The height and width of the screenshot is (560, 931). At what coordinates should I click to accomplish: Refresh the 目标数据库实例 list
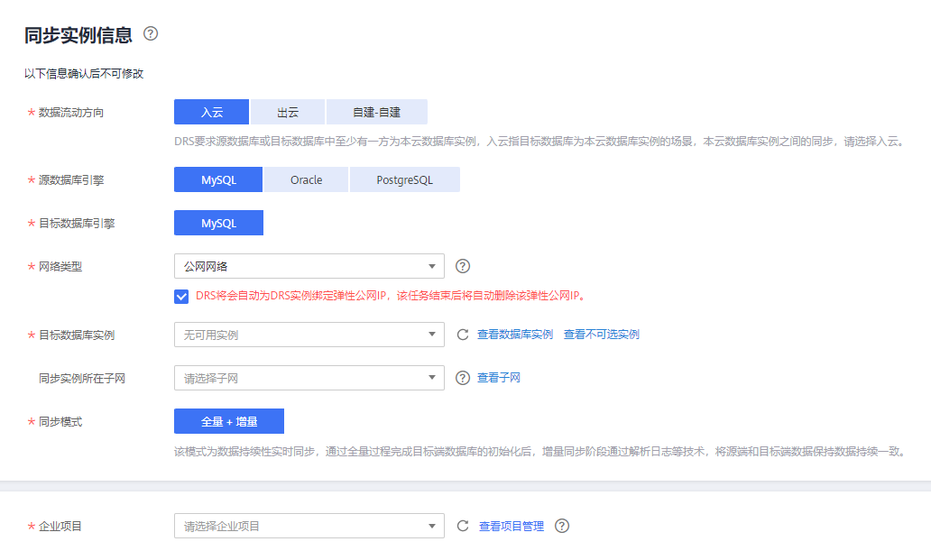pyautogui.click(x=463, y=335)
